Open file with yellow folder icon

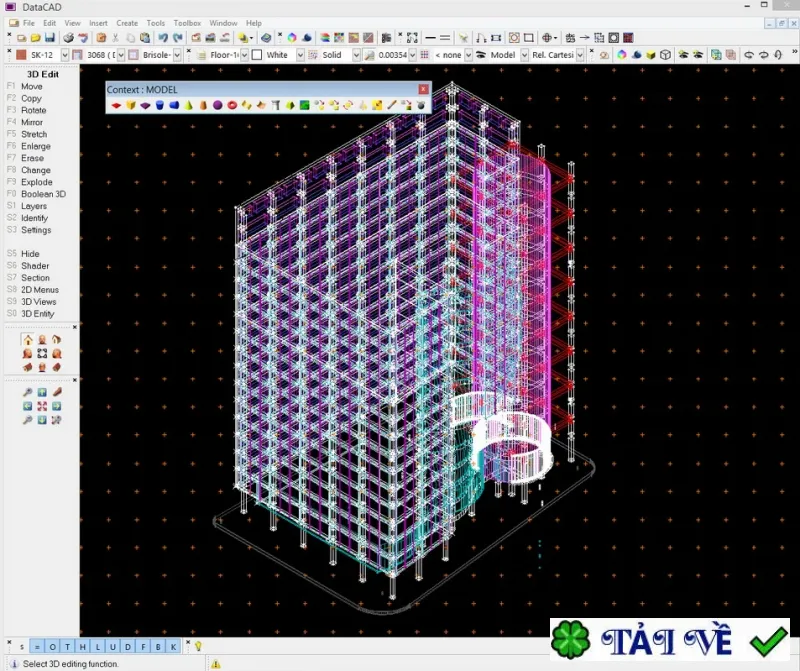pyautogui.click(x=35, y=38)
